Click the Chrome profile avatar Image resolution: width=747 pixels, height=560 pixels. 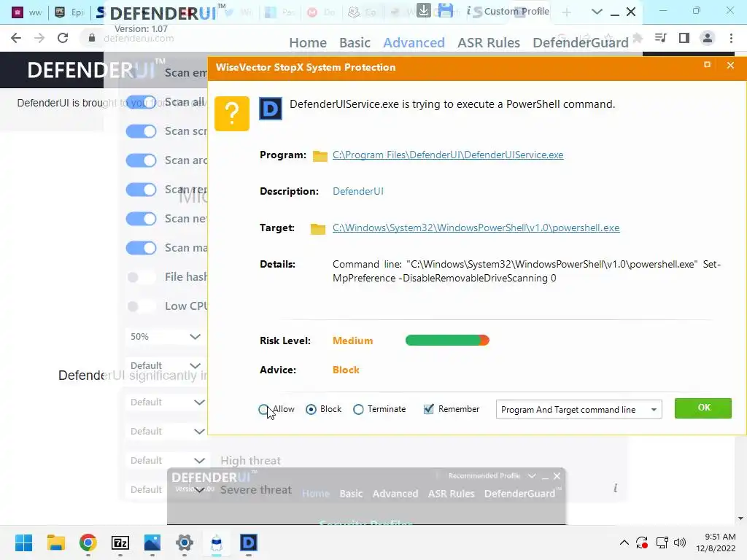pyautogui.click(x=708, y=38)
